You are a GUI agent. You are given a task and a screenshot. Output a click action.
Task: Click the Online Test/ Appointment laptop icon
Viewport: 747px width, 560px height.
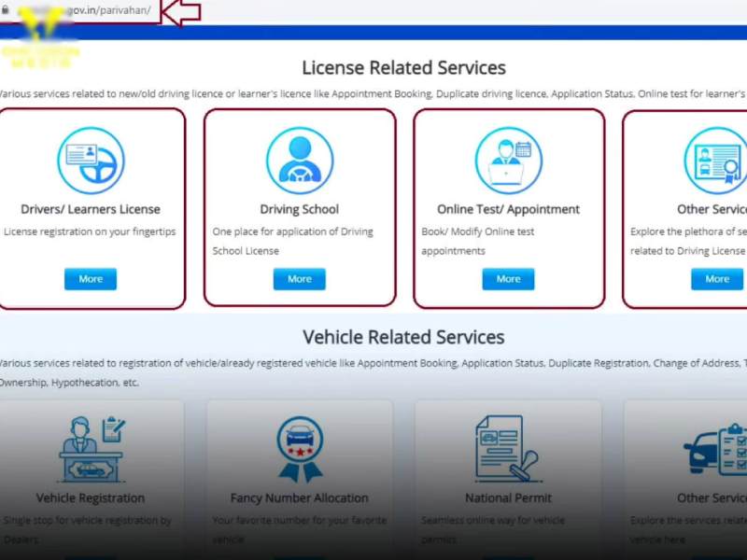click(508, 161)
